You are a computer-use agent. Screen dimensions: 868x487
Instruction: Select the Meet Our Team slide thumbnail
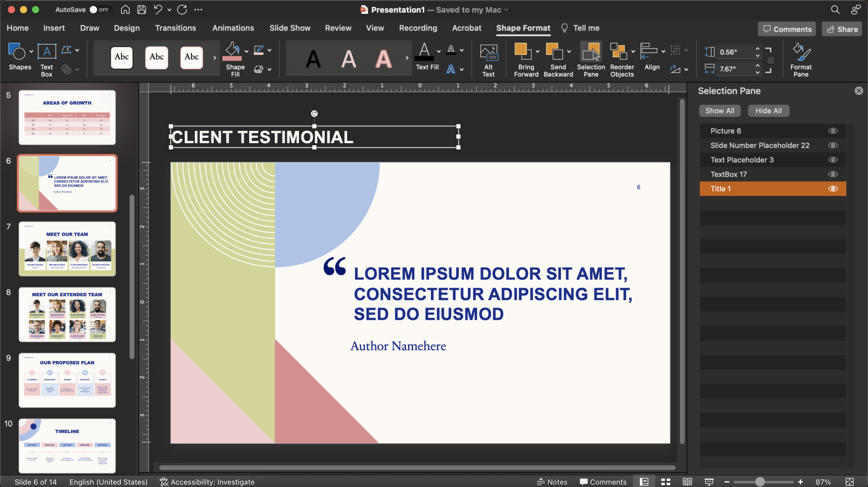(67, 249)
